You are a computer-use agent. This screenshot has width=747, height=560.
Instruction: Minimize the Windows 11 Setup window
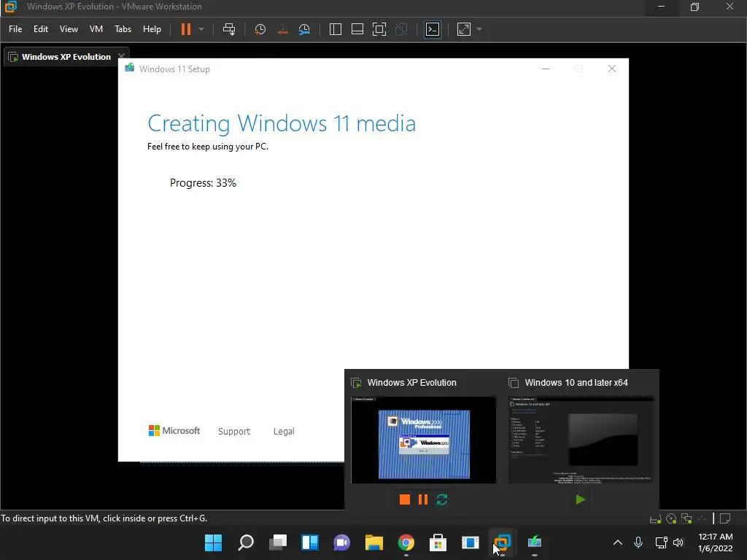[x=546, y=69]
